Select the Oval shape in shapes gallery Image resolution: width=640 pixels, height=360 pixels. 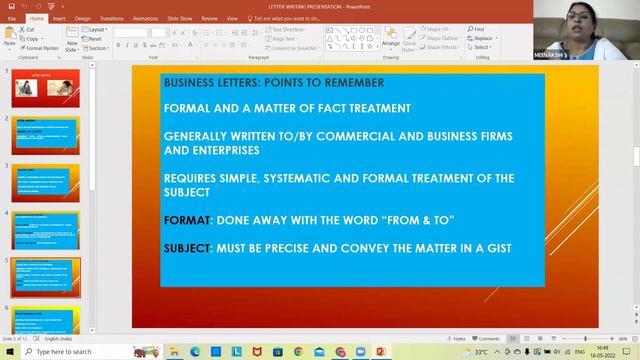362,30
